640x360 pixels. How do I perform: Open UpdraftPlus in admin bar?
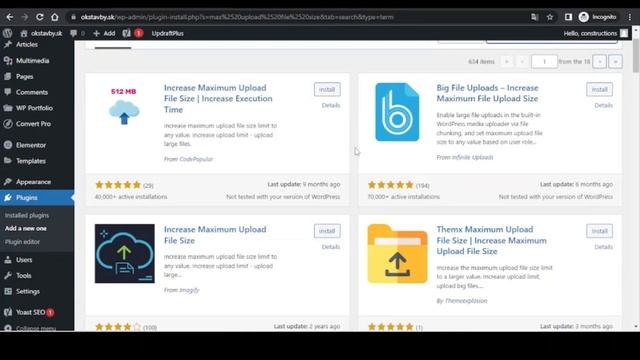(x=167, y=33)
